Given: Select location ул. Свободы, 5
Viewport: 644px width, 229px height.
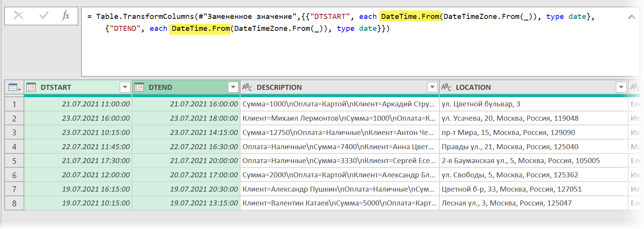Looking at the screenshot, I should click(x=534, y=175).
